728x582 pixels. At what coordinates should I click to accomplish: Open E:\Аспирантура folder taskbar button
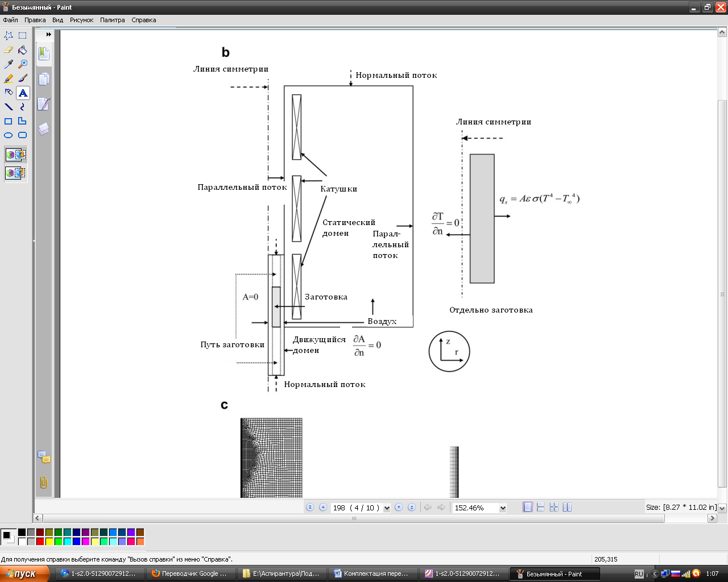click(282, 574)
